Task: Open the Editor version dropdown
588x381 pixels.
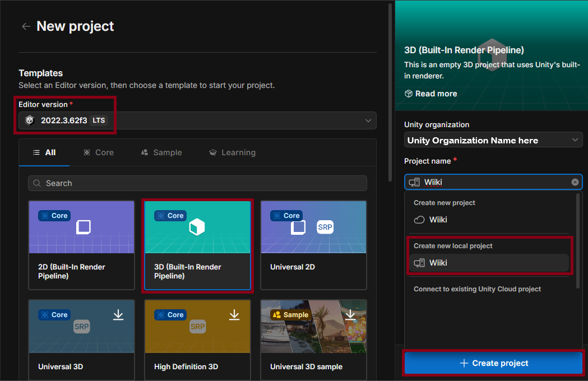Action: (x=368, y=120)
